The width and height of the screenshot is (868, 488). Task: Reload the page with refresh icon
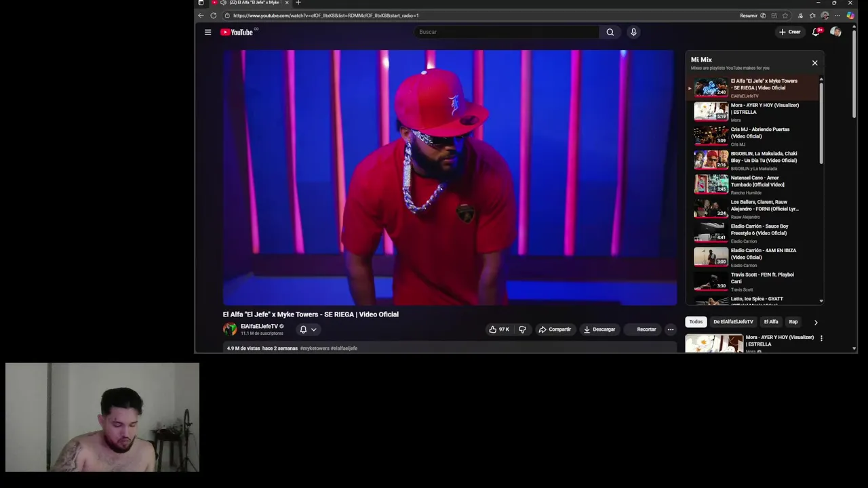click(x=214, y=15)
